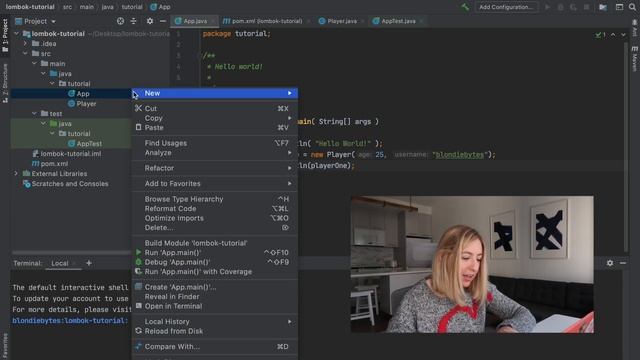This screenshot has width=640, height=360.
Task: Open the New submenu
Action: click(215, 93)
